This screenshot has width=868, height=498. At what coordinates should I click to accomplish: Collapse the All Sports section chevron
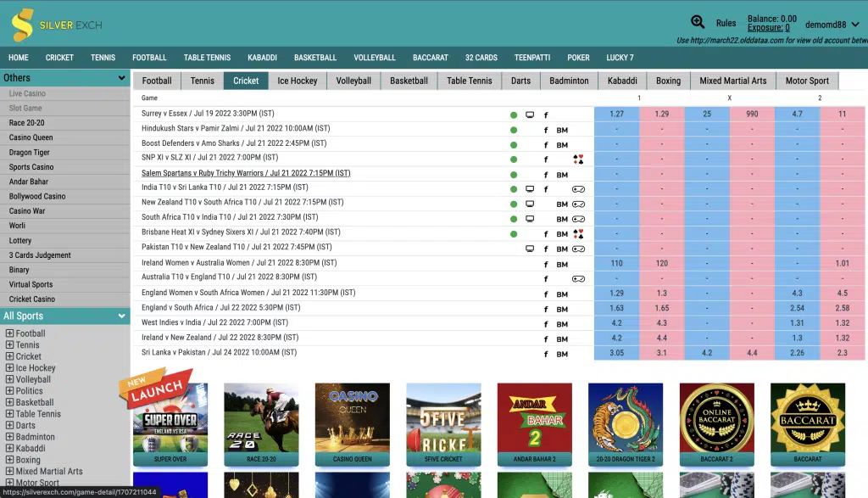[122, 316]
